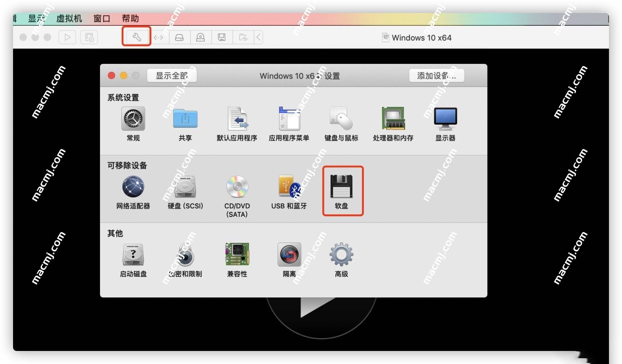Open 常规 general settings

pos(133,124)
